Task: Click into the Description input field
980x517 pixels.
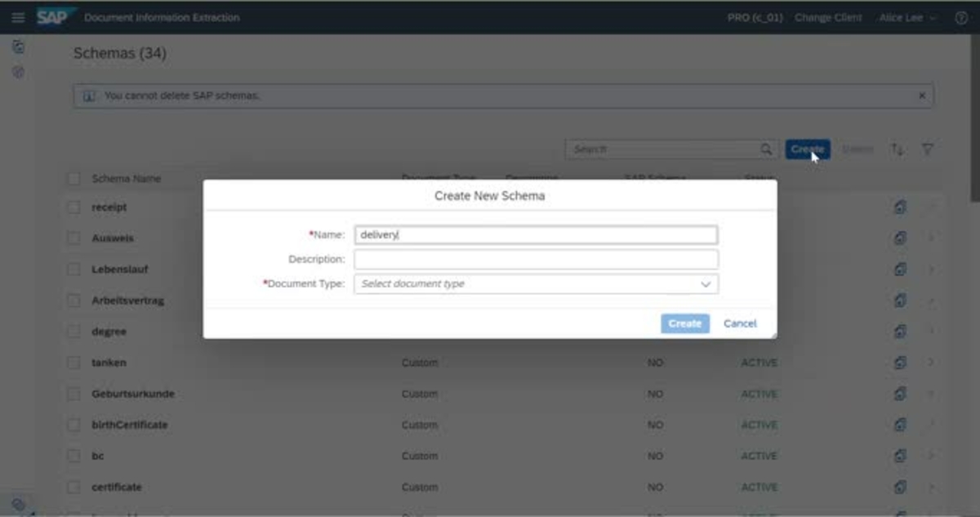Action: 535,259
